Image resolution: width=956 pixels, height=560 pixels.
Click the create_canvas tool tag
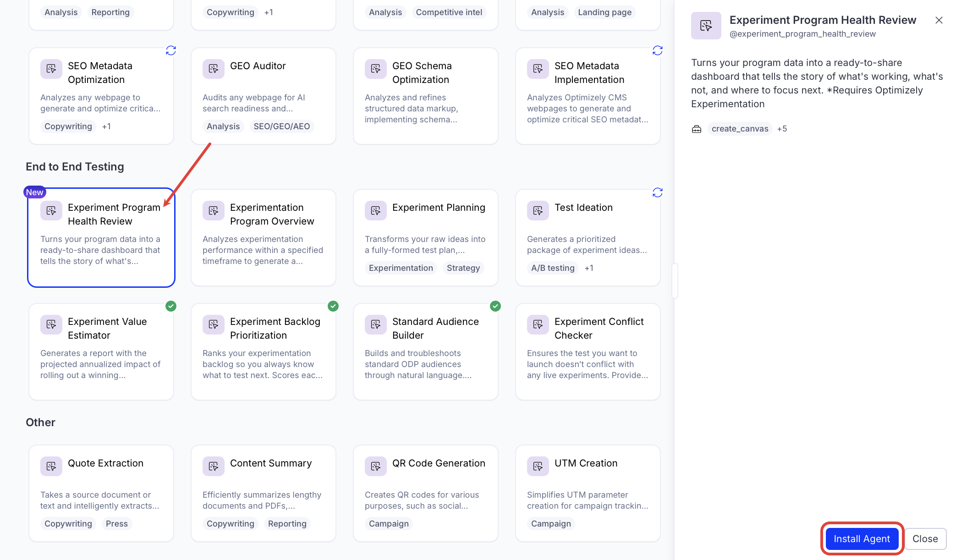pyautogui.click(x=740, y=129)
